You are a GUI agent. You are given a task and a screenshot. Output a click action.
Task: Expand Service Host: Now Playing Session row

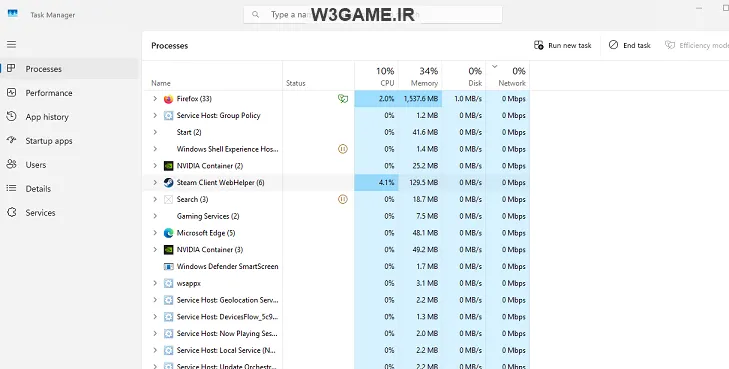(x=155, y=334)
